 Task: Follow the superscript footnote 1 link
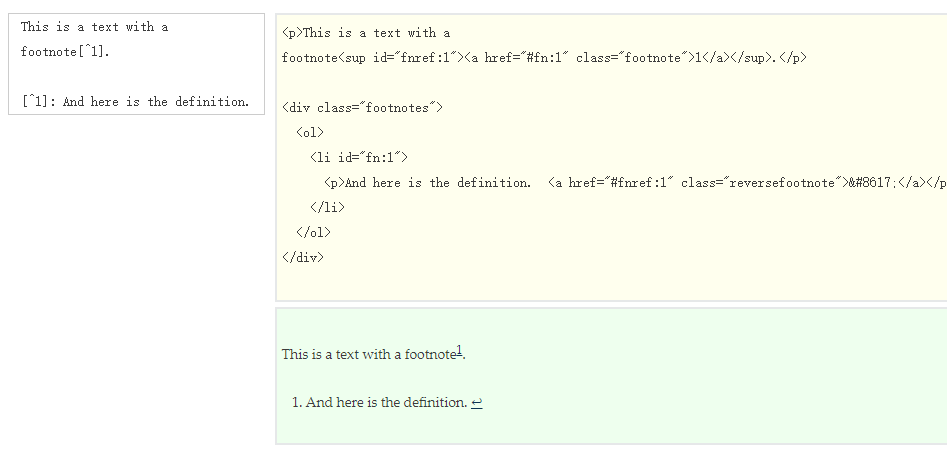tap(459, 350)
